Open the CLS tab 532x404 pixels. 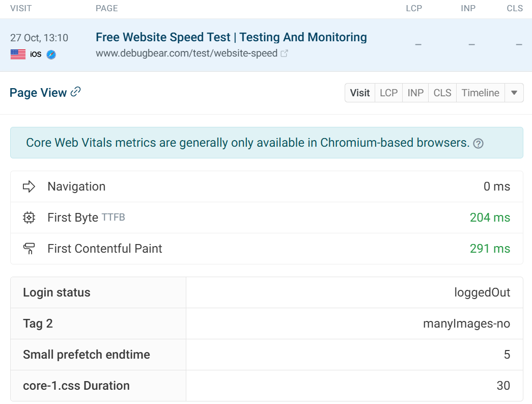pos(442,93)
